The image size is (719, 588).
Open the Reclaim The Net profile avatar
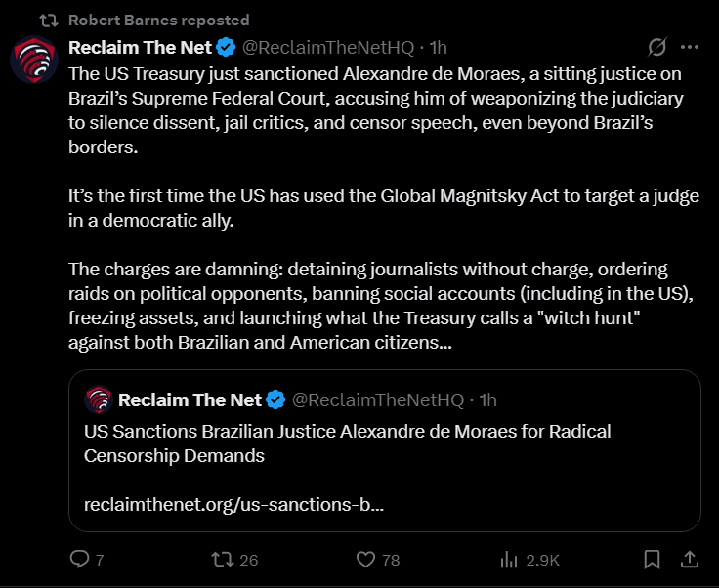pos(34,60)
